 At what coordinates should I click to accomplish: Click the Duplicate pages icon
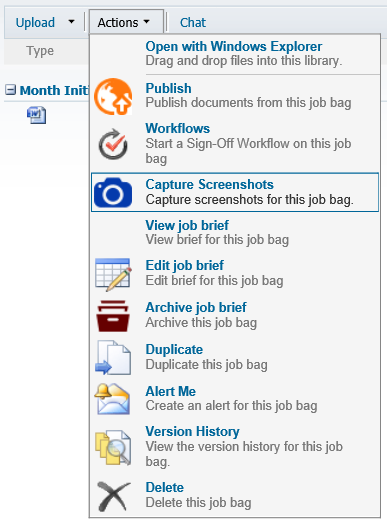(x=113, y=358)
